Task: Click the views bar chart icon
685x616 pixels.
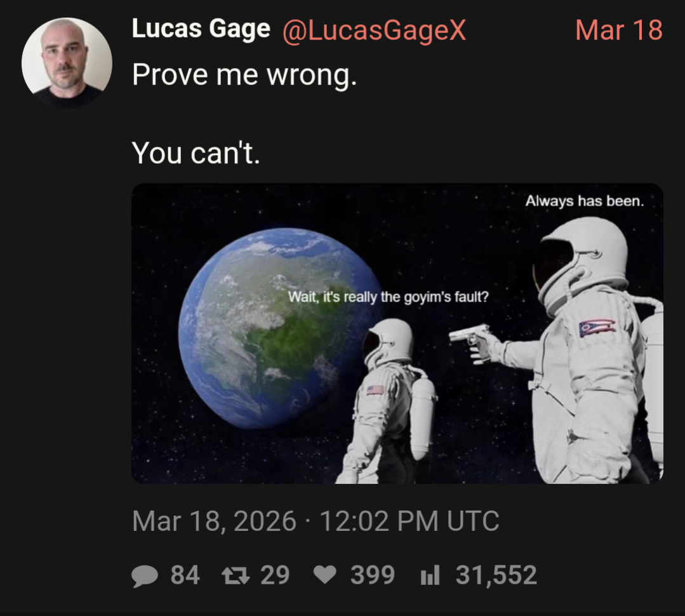Action: point(430,575)
